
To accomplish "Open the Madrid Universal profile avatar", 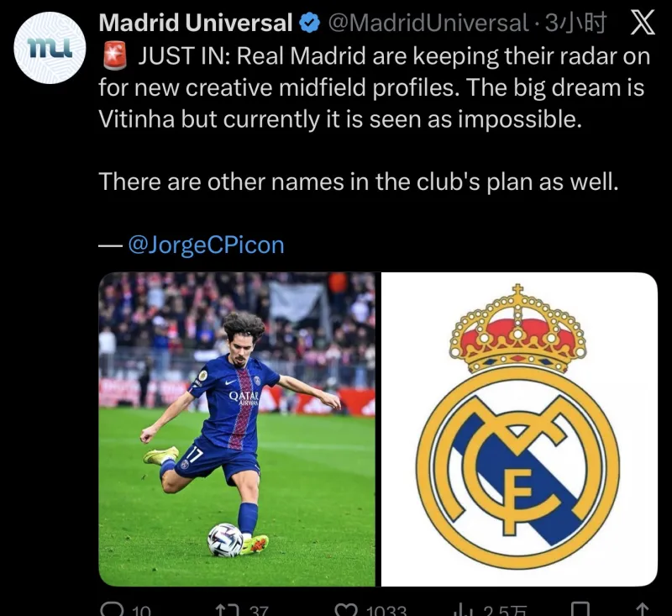I will click(x=50, y=48).
